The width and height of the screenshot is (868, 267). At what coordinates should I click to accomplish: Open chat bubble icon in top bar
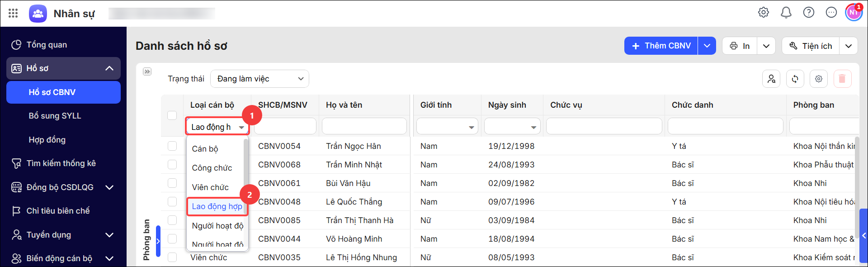tap(831, 12)
